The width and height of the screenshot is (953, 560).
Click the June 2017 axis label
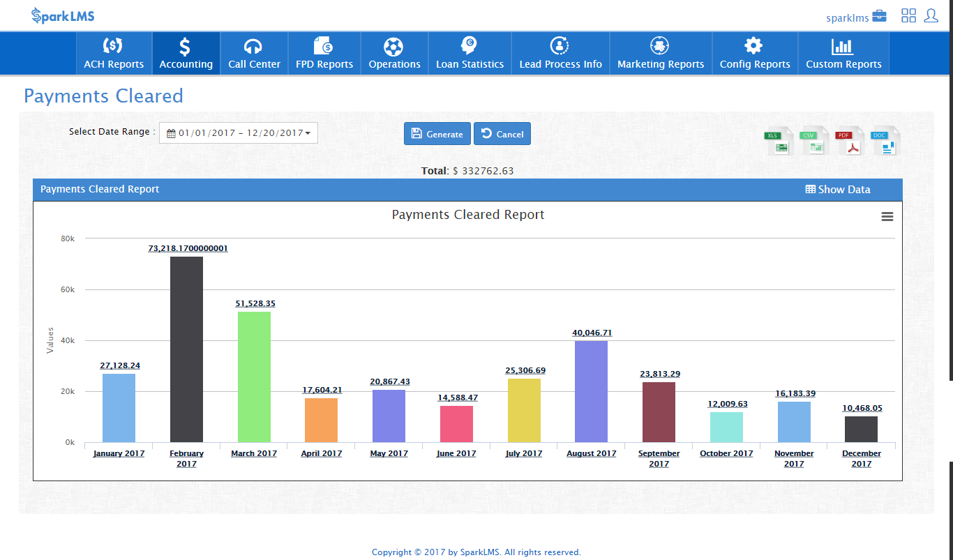(x=456, y=453)
